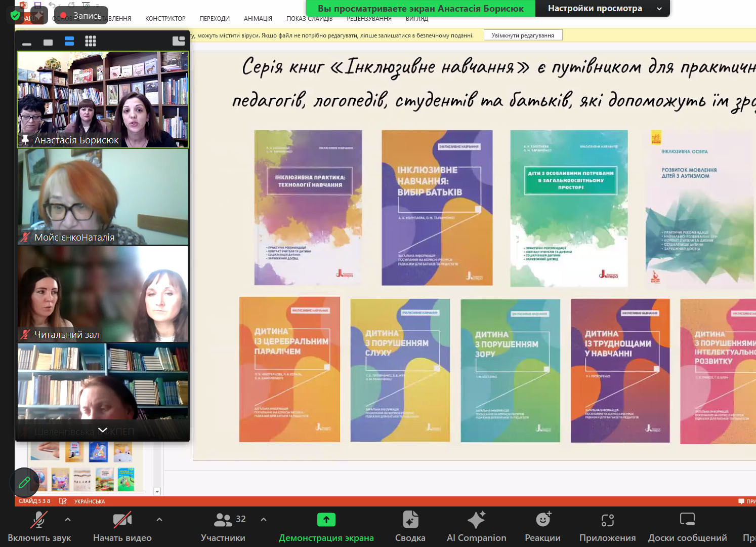The width and height of the screenshot is (756, 547).
Task: Open the РЕЦЕНЗУВАННЯ ribbon tab
Action: [369, 19]
